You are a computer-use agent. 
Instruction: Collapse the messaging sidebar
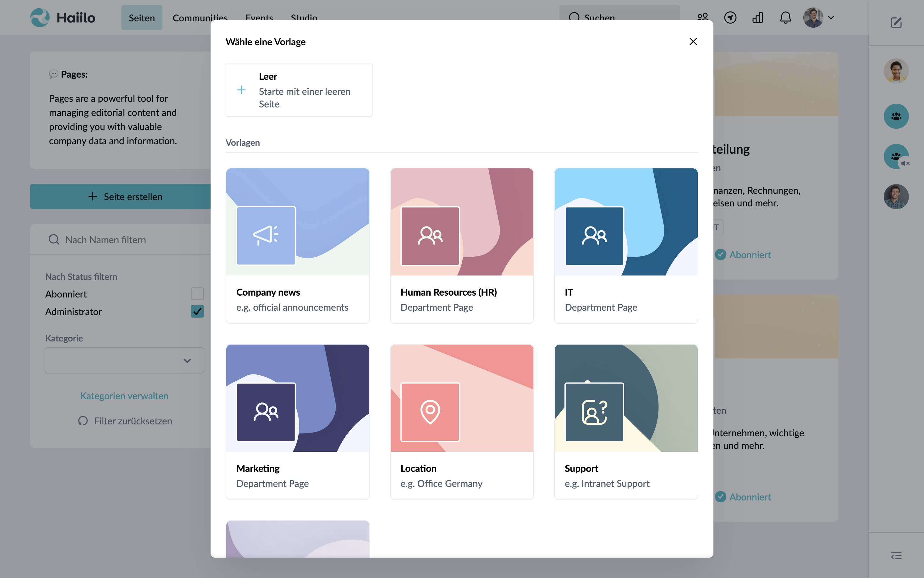pos(896,555)
